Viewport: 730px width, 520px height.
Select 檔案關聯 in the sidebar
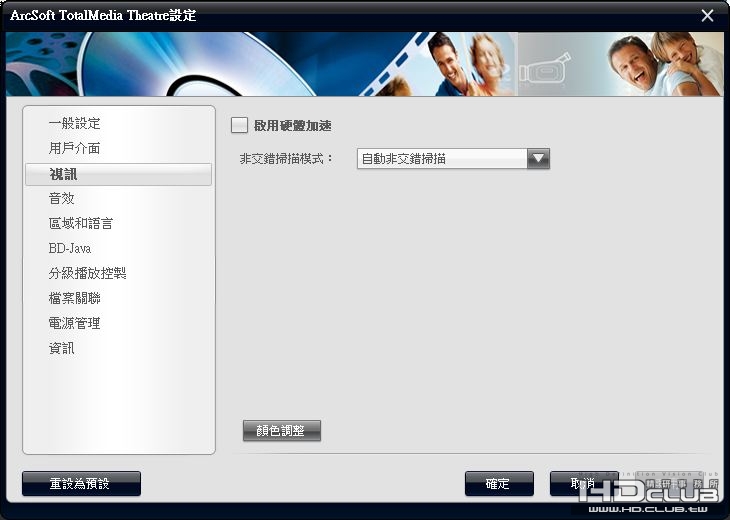pos(74,298)
